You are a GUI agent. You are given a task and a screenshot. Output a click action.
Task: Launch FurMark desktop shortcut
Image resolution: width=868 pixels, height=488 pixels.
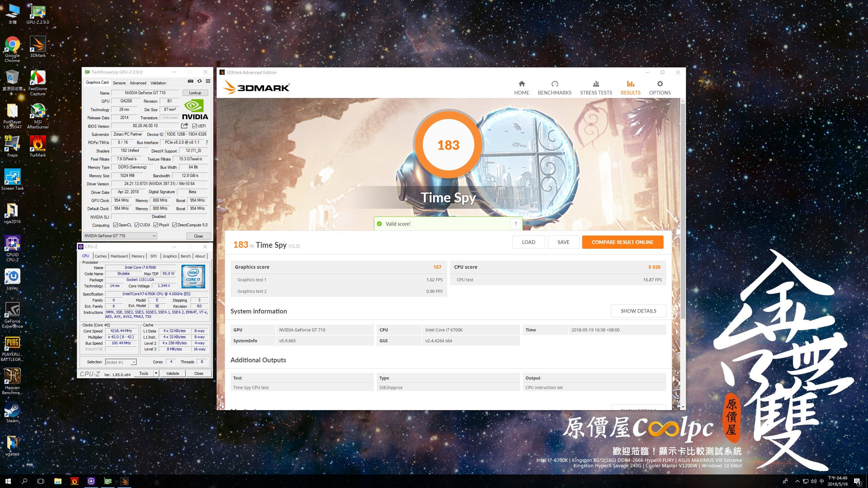point(38,146)
